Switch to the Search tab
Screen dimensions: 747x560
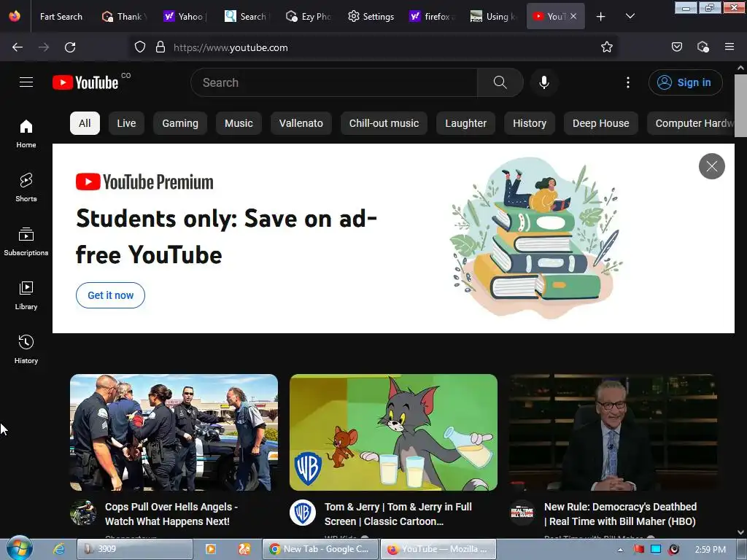click(x=246, y=17)
